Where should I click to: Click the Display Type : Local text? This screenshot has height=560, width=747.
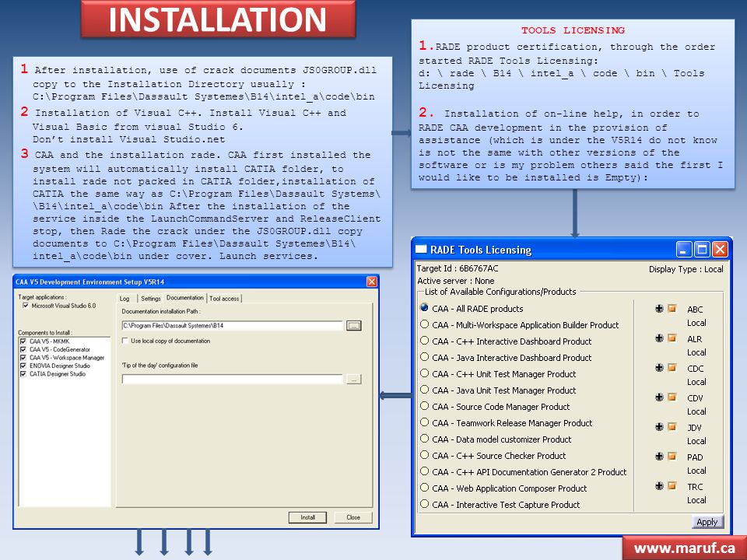(x=686, y=269)
